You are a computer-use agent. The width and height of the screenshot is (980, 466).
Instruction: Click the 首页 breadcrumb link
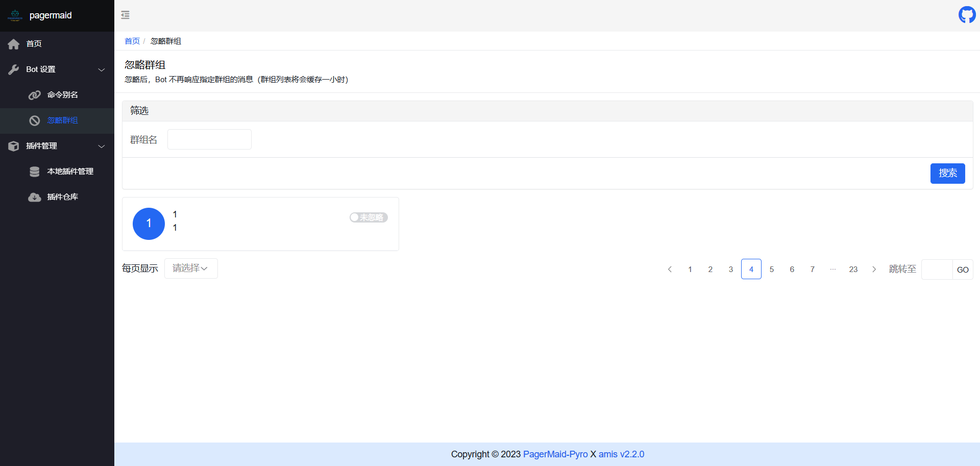pos(132,41)
